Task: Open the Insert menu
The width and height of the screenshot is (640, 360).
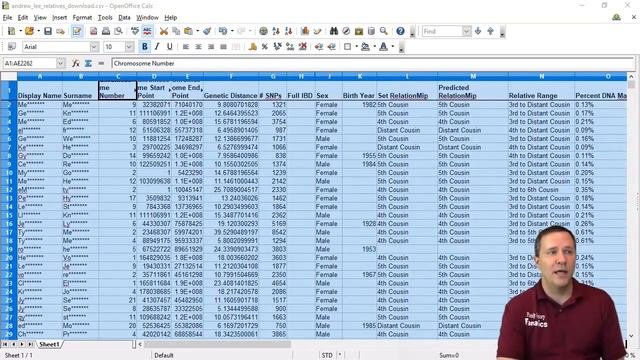Action: 59,18
